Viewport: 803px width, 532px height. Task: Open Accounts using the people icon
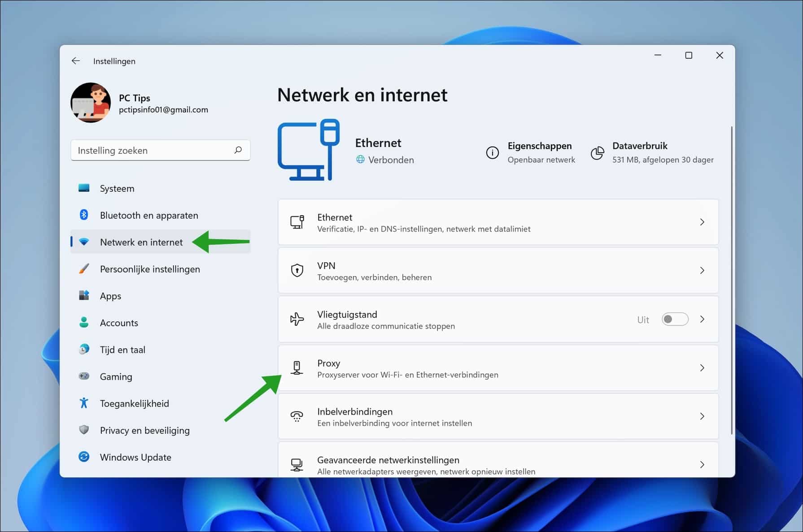[85, 323]
